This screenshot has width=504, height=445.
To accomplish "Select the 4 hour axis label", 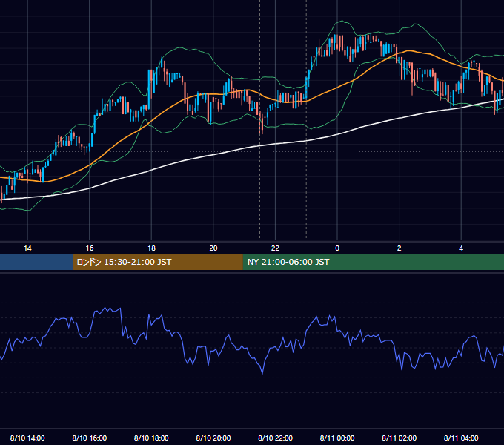I will (x=461, y=248).
